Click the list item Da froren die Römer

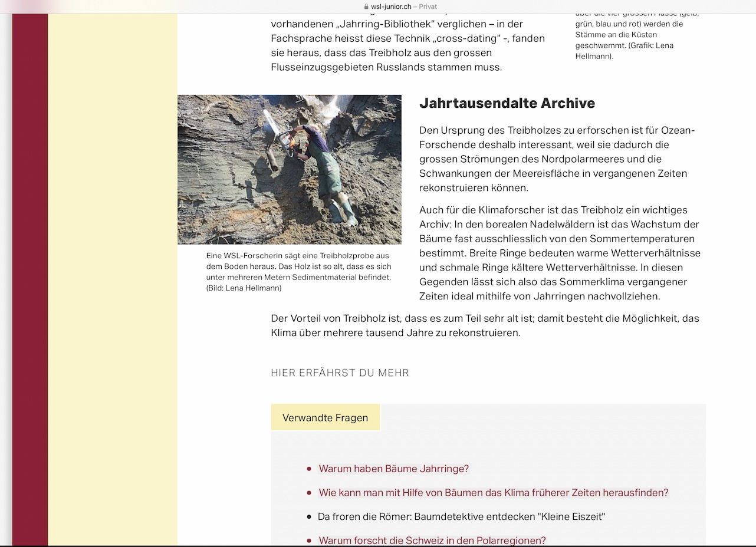pyautogui.click(x=461, y=516)
